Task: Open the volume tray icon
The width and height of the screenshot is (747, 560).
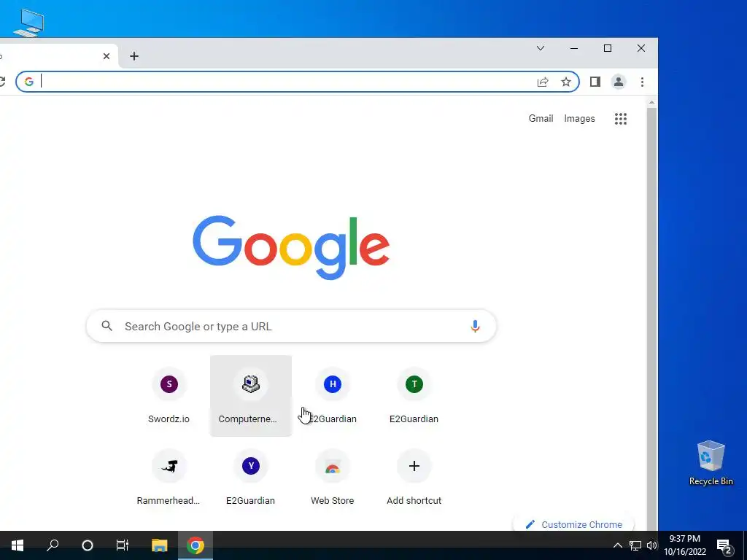Action: coord(651,545)
